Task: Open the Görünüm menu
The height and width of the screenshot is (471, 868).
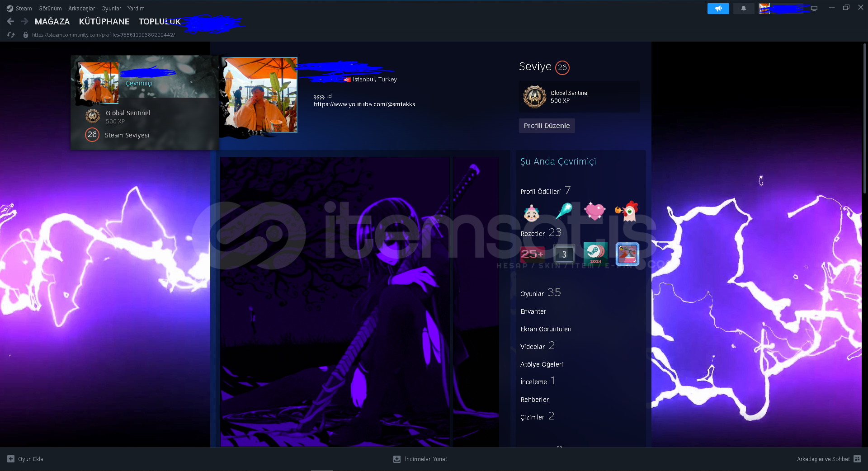Action: point(50,8)
